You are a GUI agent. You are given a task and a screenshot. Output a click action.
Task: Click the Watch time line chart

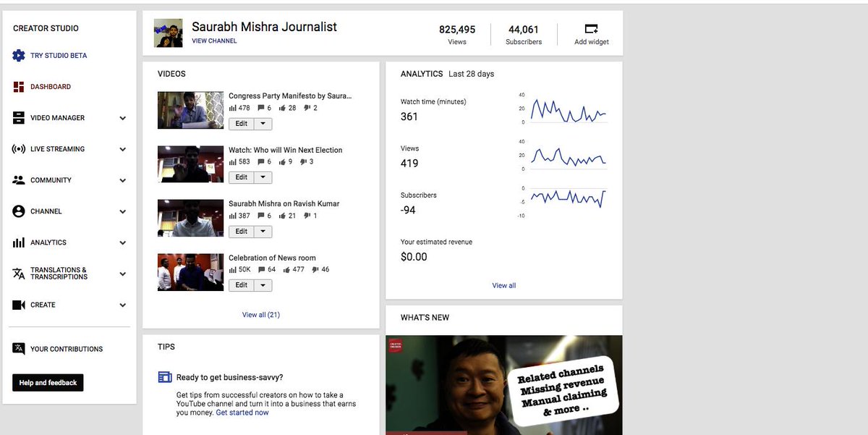(569, 109)
